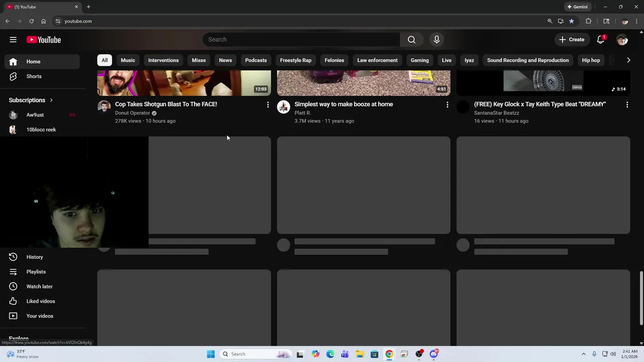Select the Freestyle Rap filter chip

pos(296,60)
